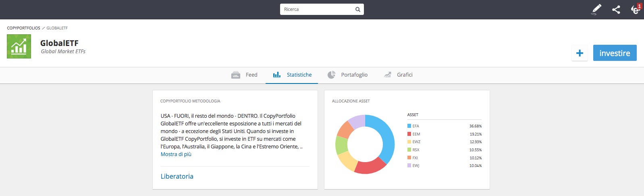
Task: Open eToro notifications icon with badge
Action: pos(636,9)
